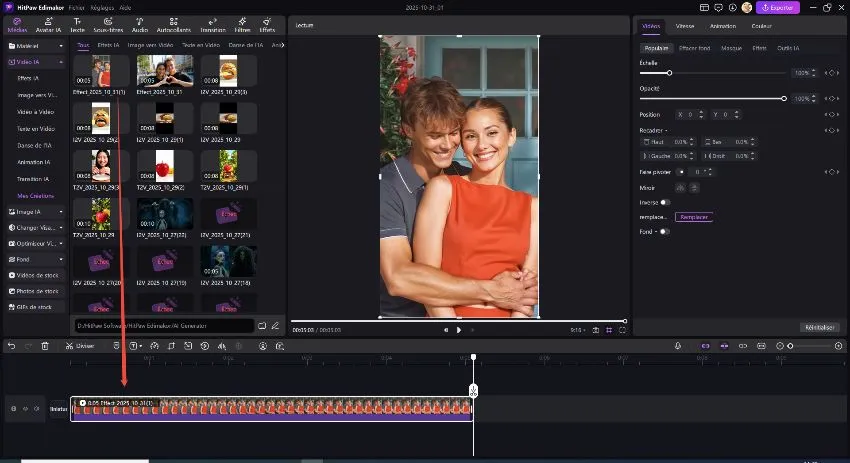This screenshot has height=463, width=850.
Task: Select the Effect_2025_10_31(1) media thumbnail
Action: [101, 70]
